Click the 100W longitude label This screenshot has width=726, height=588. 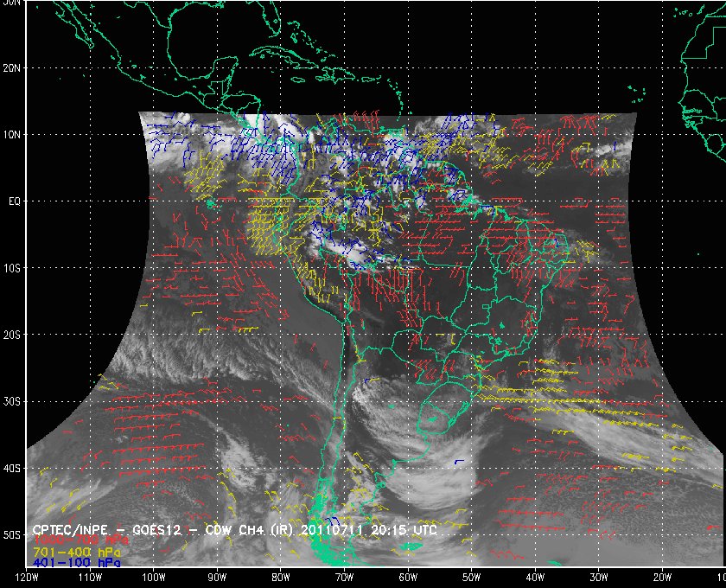[x=153, y=578]
